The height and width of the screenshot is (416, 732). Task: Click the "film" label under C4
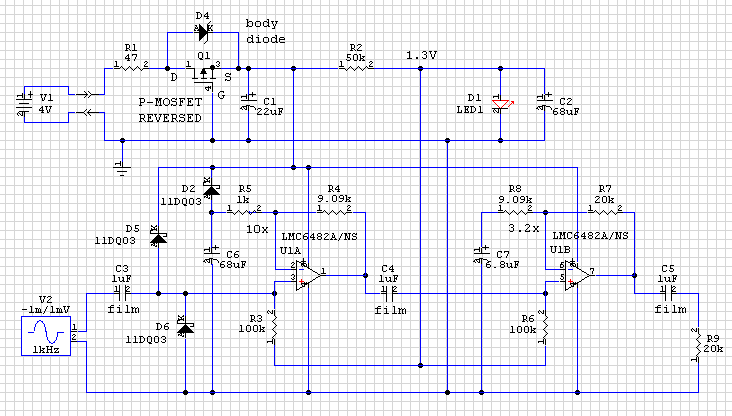click(x=390, y=310)
